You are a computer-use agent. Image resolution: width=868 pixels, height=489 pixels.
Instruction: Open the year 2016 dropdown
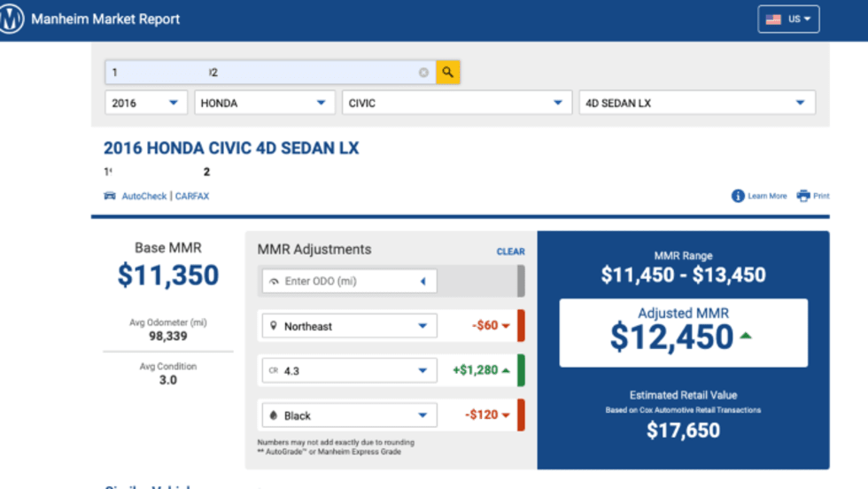pyautogui.click(x=146, y=103)
